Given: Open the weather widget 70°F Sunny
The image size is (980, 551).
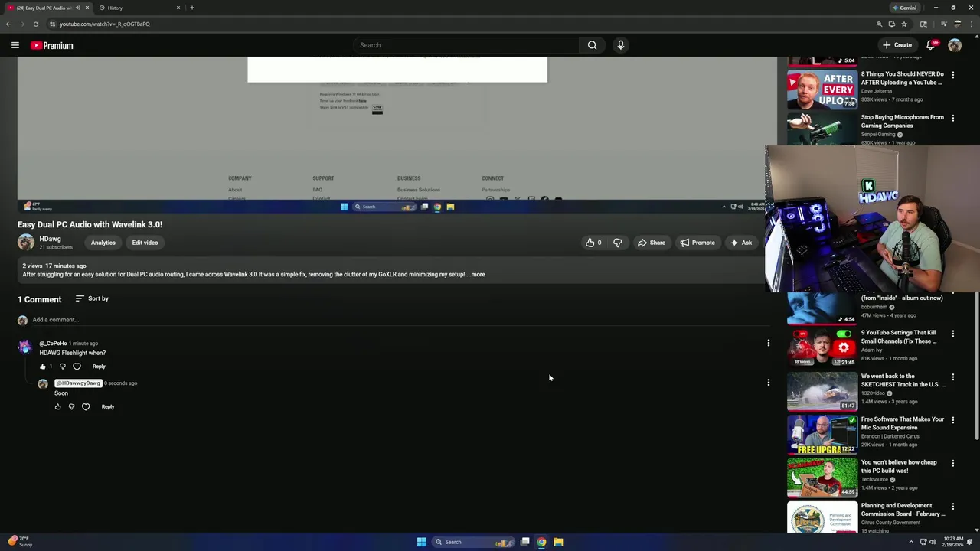Looking at the screenshot, I should [21, 542].
